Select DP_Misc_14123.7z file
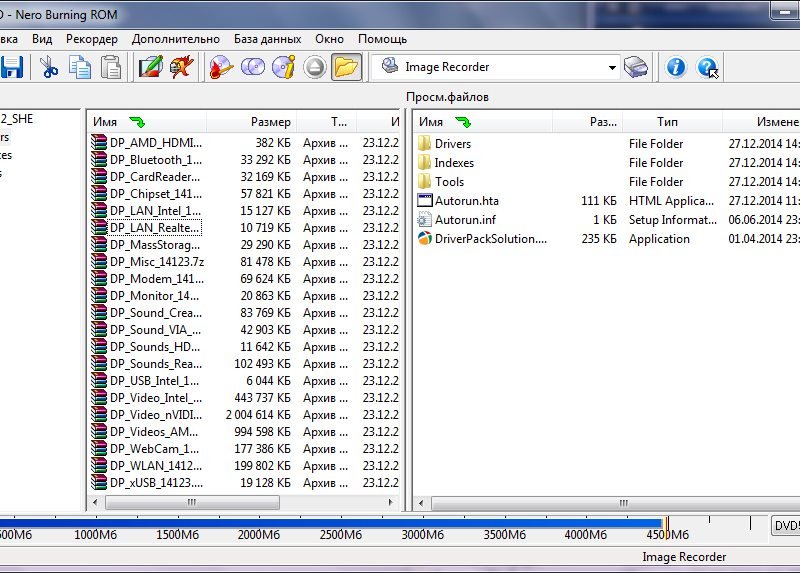 [157, 262]
